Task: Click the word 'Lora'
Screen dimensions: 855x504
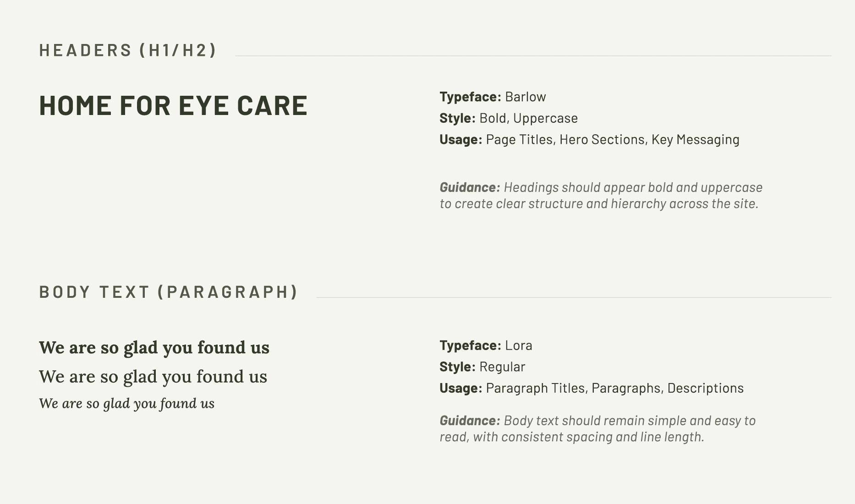Action: 519,345
